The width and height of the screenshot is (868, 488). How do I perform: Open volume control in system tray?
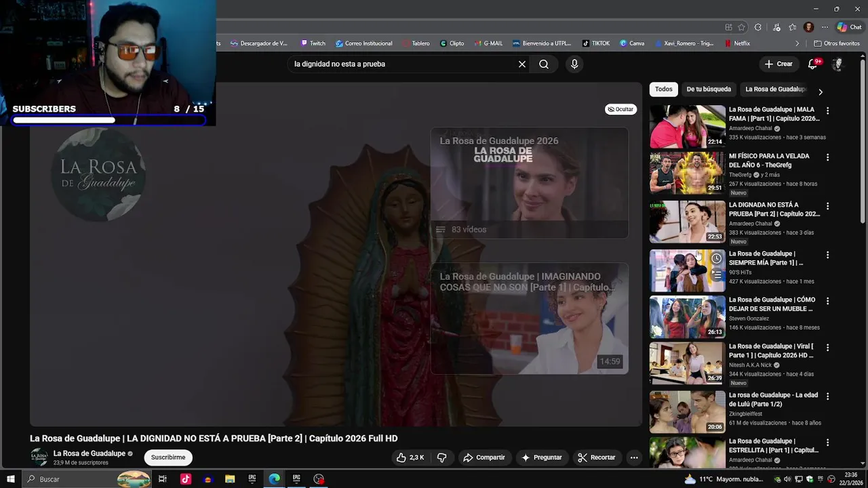(x=787, y=479)
